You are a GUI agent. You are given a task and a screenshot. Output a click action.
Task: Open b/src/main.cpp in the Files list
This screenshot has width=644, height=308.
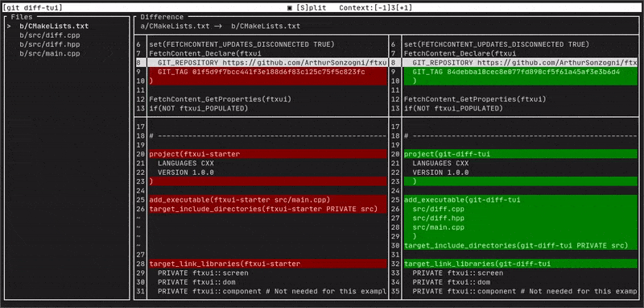point(50,53)
